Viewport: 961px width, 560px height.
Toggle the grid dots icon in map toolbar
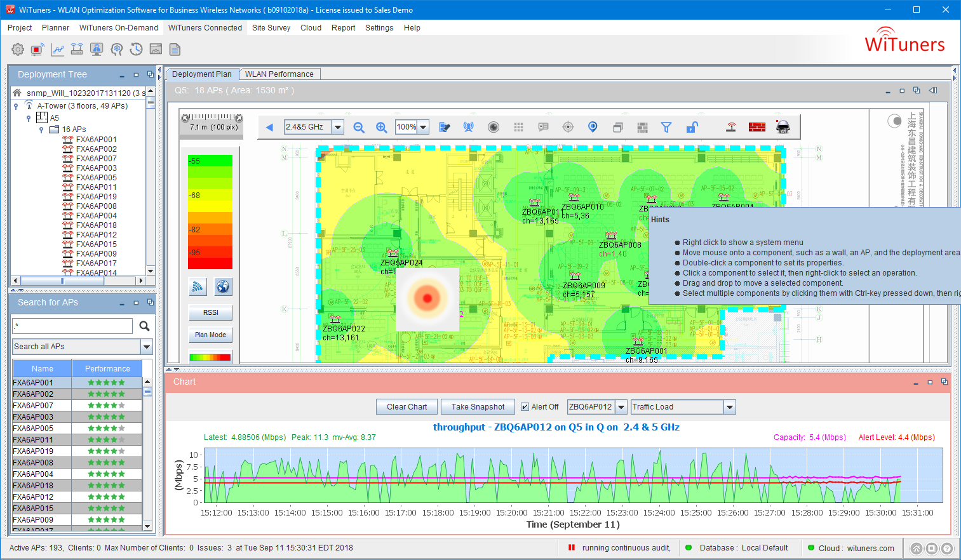pyautogui.click(x=518, y=127)
